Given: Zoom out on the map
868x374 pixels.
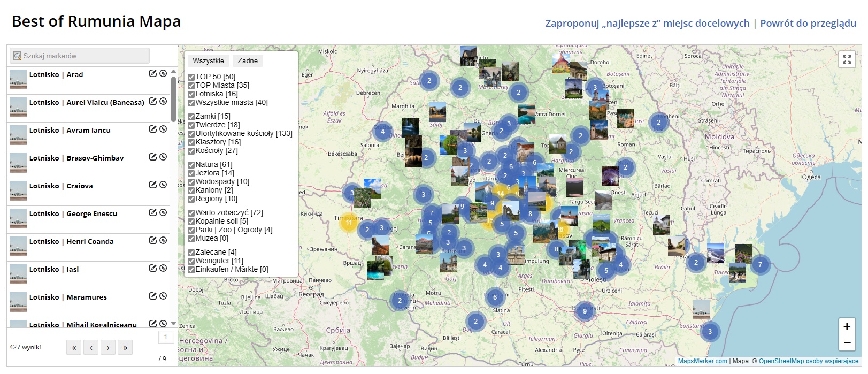Looking at the screenshot, I should [847, 342].
